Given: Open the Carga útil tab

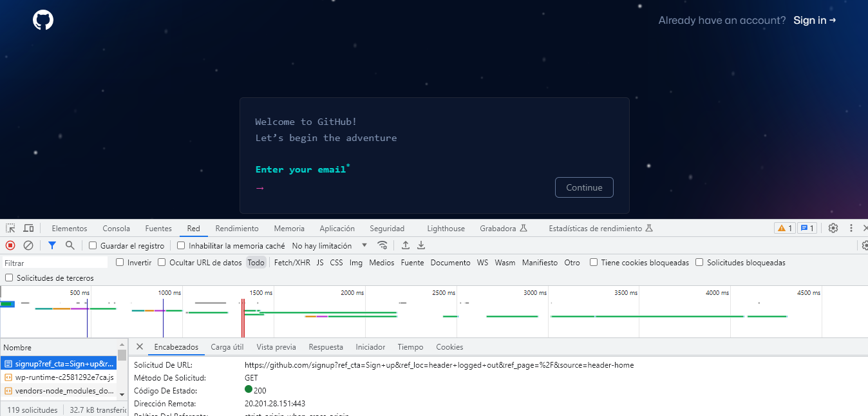Looking at the screenshot, I should tap(227, 347).
